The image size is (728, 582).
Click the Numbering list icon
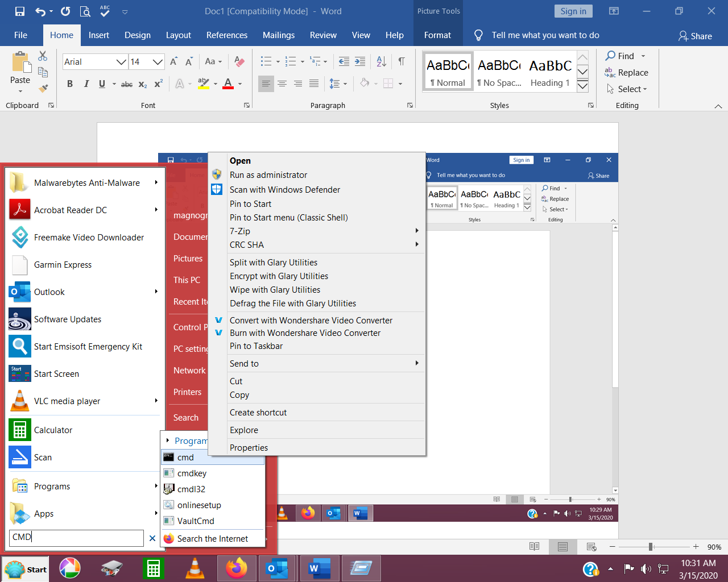tap(291, 61)
